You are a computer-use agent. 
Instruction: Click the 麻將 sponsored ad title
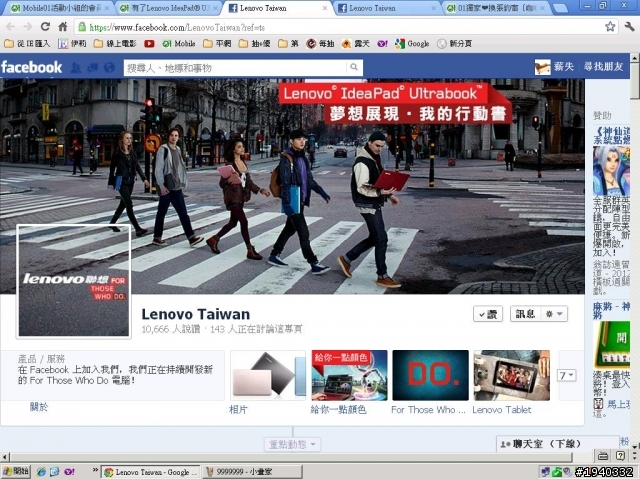(x=611, y=311)
